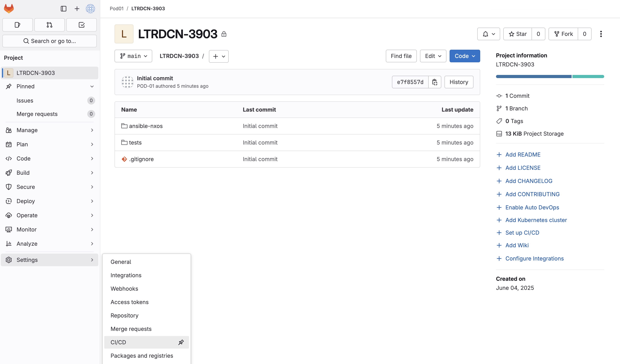Open the notification bell dropdown

pyautogui.click(x=488, y=34)
